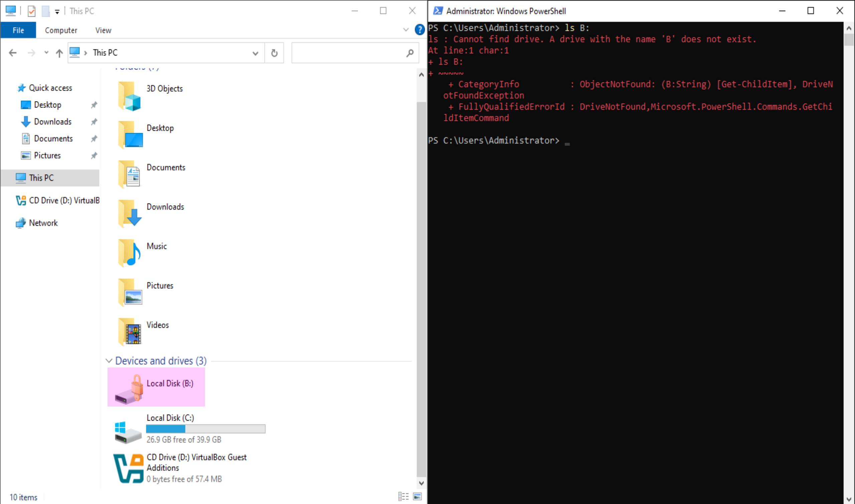855x504 pixels.
Task: Click the PowerShell command prompt line
Action: click(499, 141)
